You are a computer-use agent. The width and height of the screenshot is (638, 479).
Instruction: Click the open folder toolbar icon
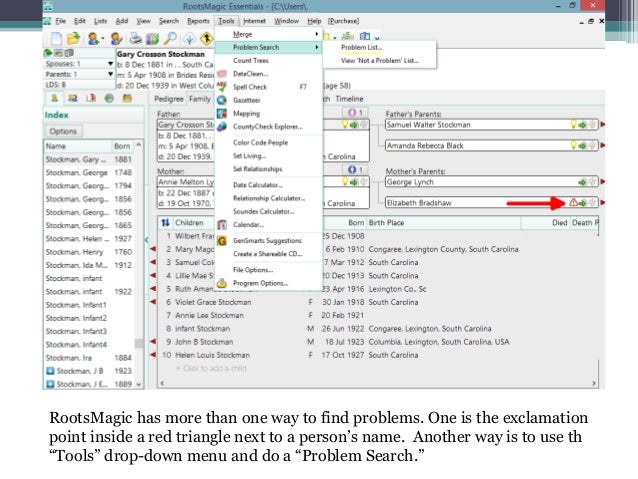[74, 38]
